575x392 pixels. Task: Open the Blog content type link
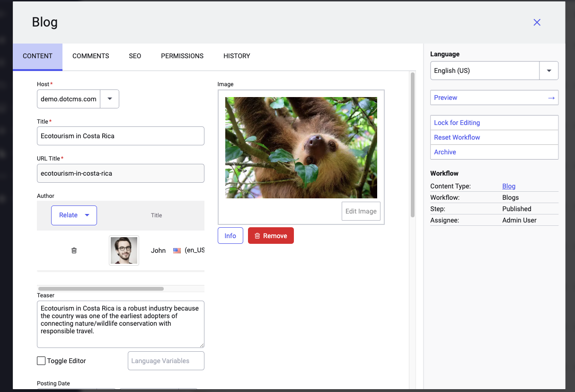tap(509, 186)
